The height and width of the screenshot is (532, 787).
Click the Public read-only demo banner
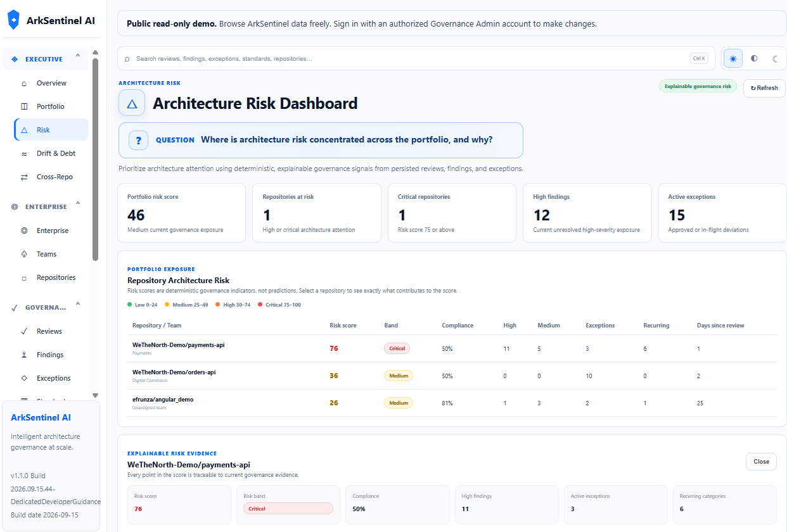click(452, 23)
